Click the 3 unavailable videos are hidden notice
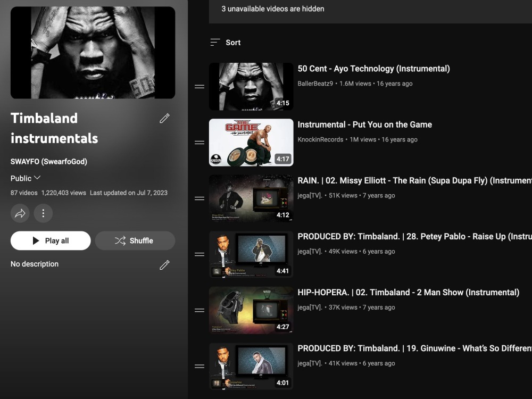This screenshot has height=399, width=532. (273, 9)
